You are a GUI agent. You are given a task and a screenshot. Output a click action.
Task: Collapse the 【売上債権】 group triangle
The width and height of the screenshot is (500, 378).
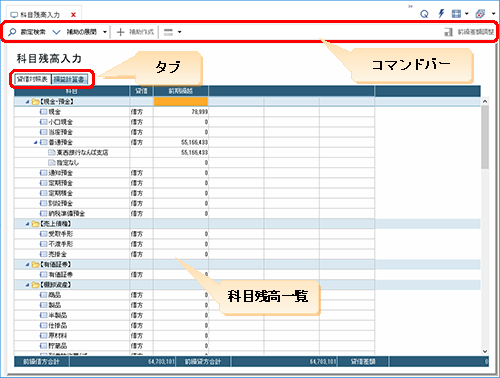28,224
